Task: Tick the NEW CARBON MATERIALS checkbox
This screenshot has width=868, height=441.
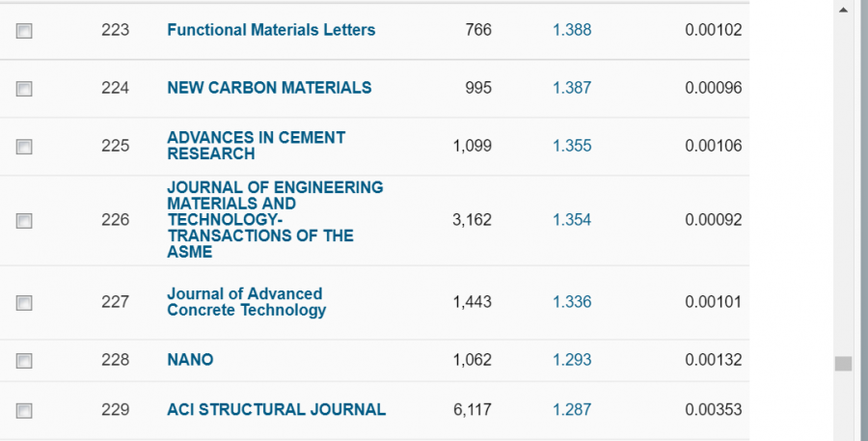Action: point(24,89)
